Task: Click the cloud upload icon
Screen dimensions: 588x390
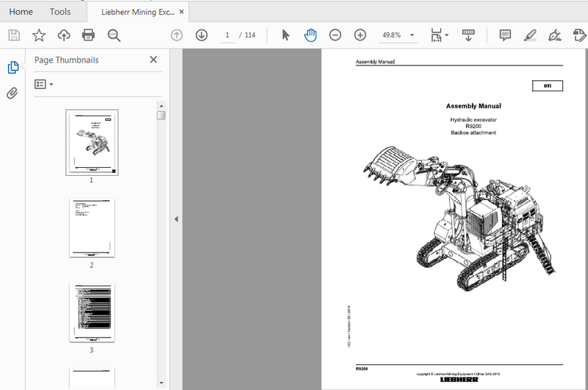Action: click(x=64, y=35)
